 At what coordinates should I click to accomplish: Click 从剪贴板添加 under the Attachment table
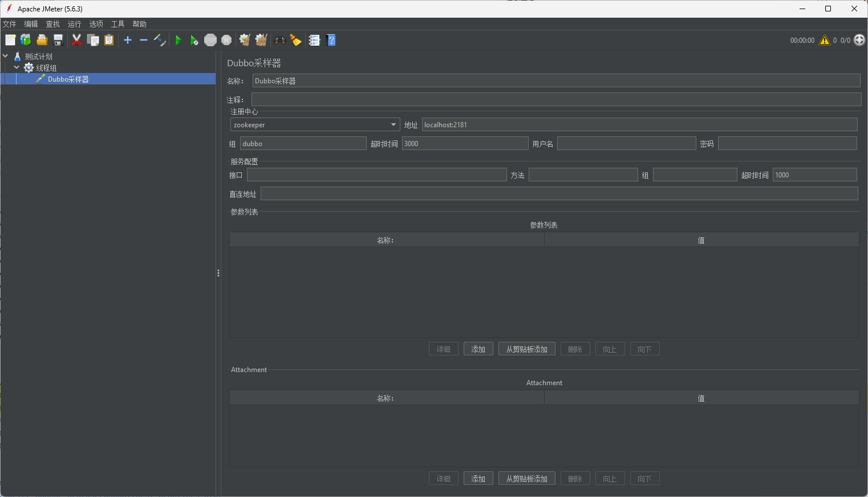[x=526, y=479]
